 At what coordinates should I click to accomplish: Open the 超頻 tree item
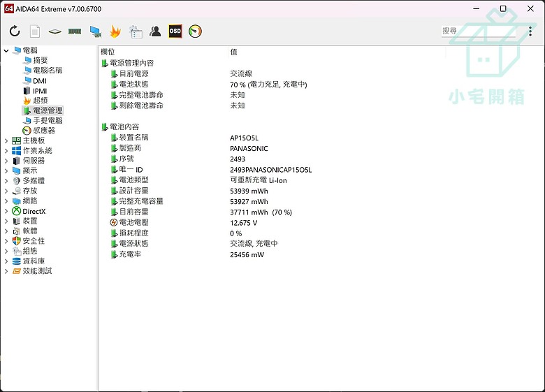coord(40,101)
